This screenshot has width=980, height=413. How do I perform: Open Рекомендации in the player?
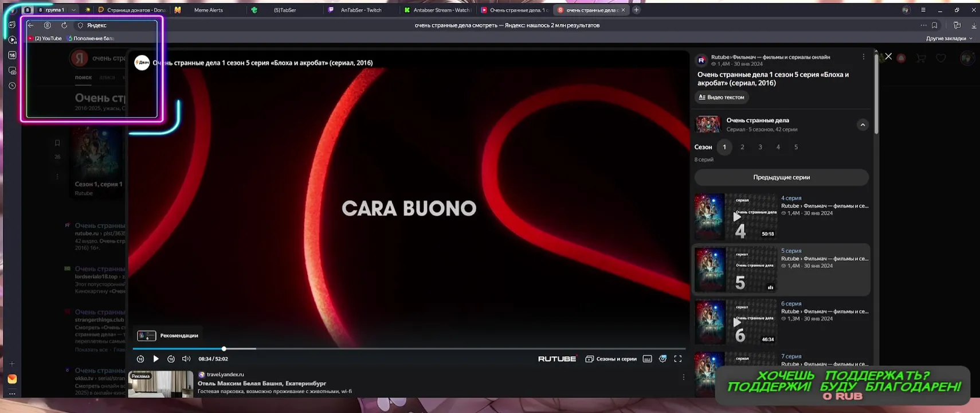[168, 336]
